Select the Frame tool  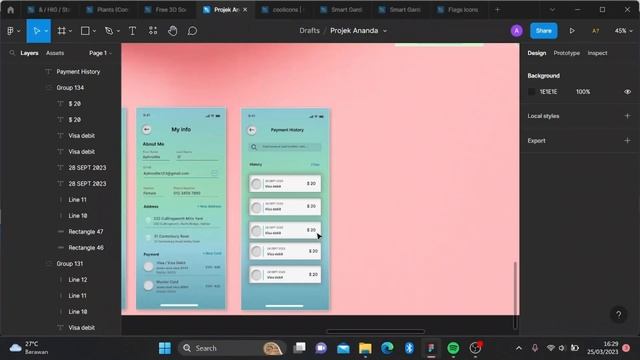(x=61, y=31)
